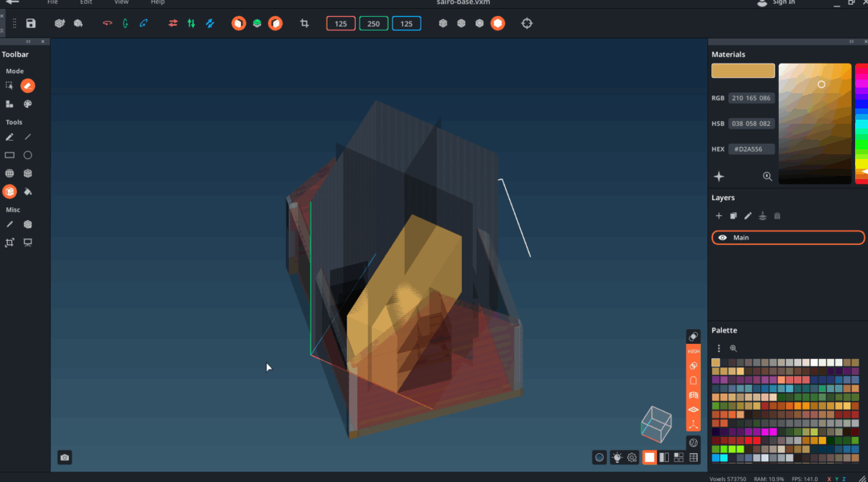The image size is (868, 482).
Task: Flip the model on the blue Z axis
Action: click(x=210, y=23)
